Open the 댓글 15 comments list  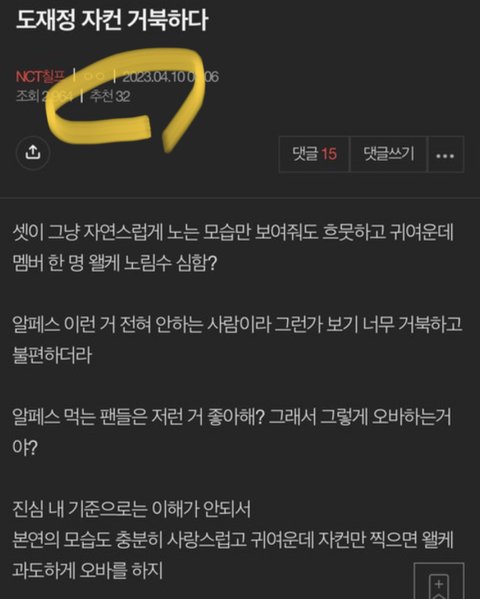(x=314, y=154)
